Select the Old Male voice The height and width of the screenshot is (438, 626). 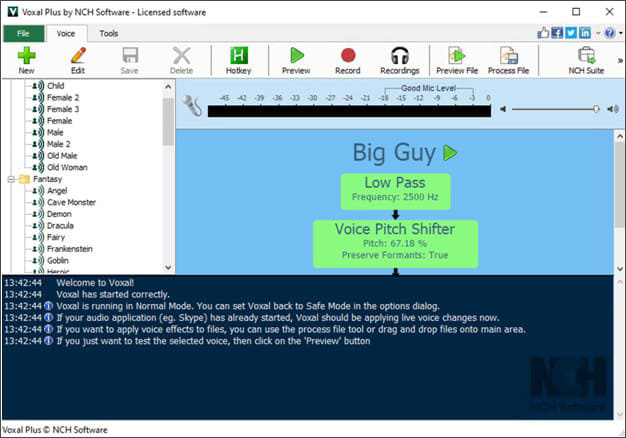click(x=62, y=156)
